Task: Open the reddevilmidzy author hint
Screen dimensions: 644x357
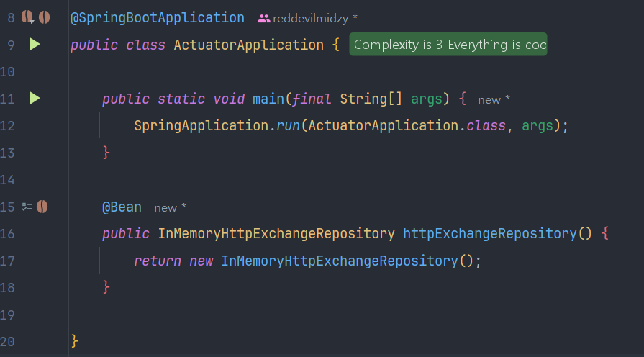Action: (311, 19)
